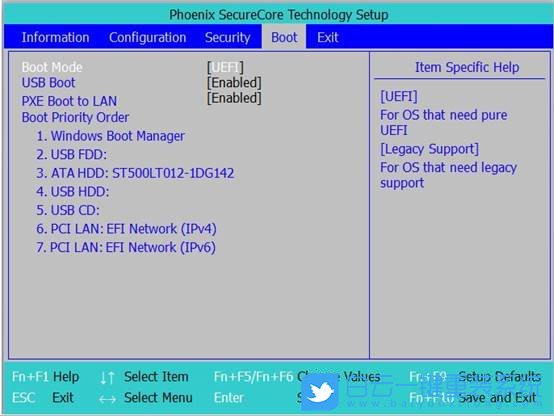Select the active Boot tab
The height and width of the screenshot is (416, 554).
pos(284,37)
